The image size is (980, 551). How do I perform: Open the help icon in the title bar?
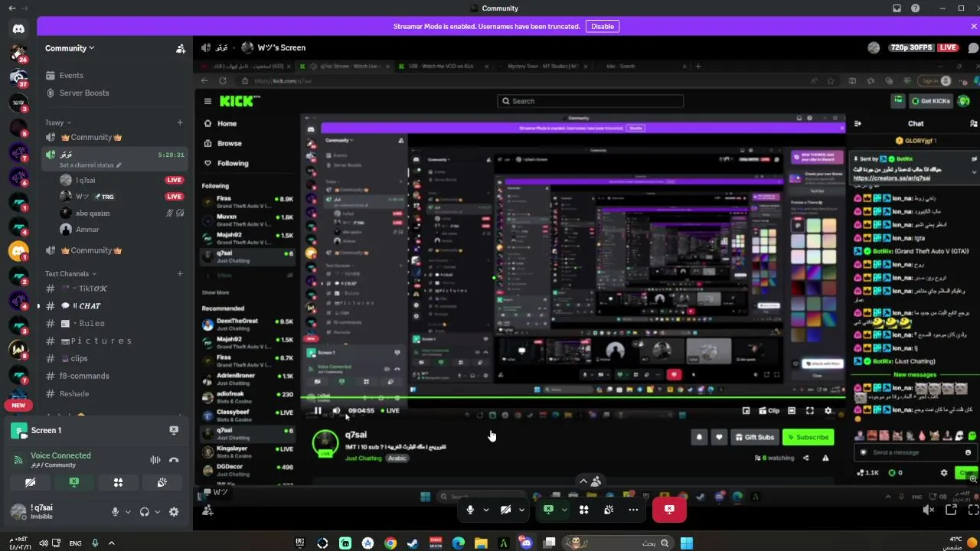click(916, 8)
